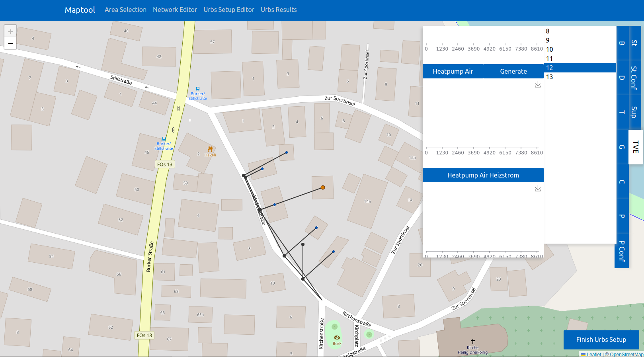The width and height of the screenshot is (644, 357).
Task: Open the Network Editor page
Action: [175, 10]
